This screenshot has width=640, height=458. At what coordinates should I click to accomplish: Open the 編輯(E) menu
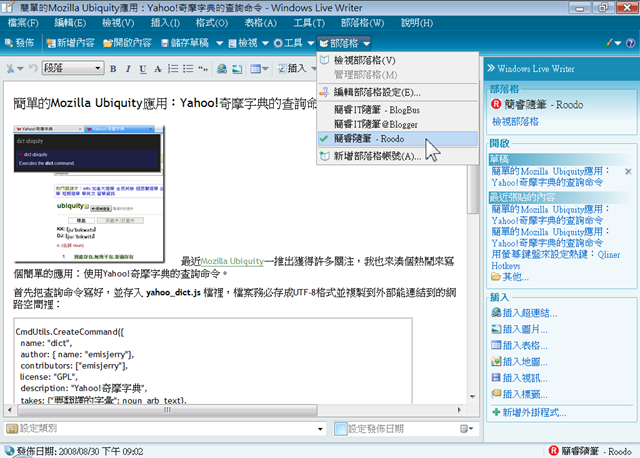coord(70,23)
